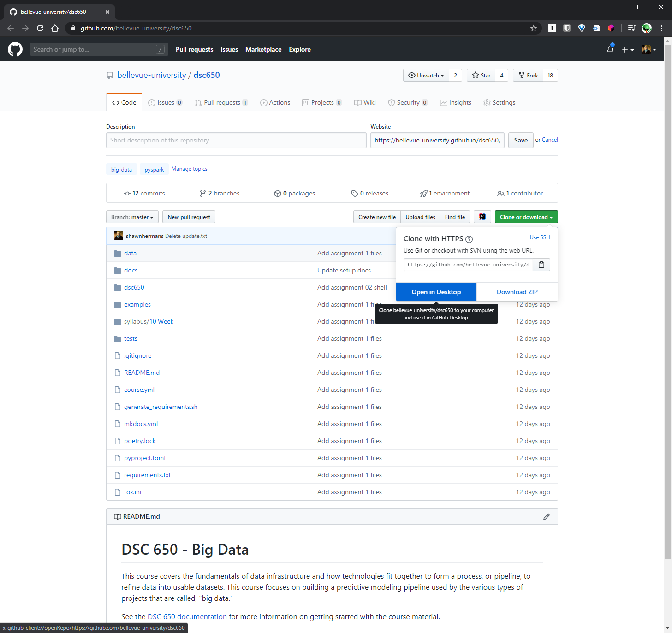The image size is (672, 633).
Task: Click Explore in the top navigation
Action: [x=300, y=49]
